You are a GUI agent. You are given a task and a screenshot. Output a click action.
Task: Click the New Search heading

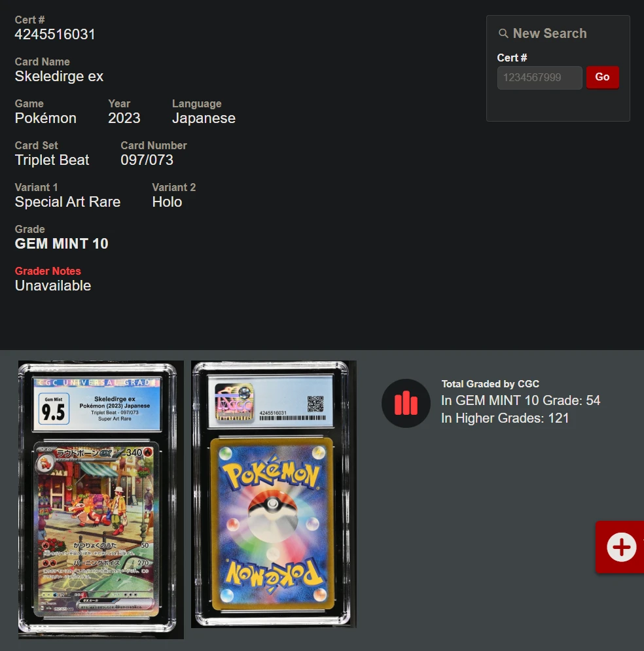pos(550,33)
